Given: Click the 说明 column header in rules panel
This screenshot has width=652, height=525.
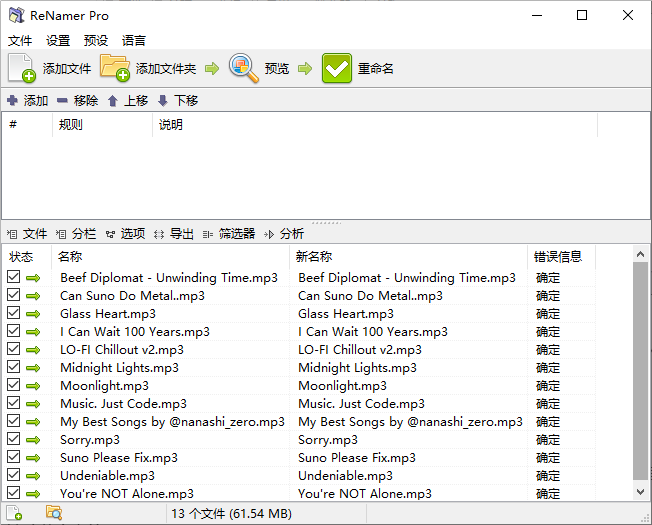Looking at the screenshot, I should click(375, 124).
